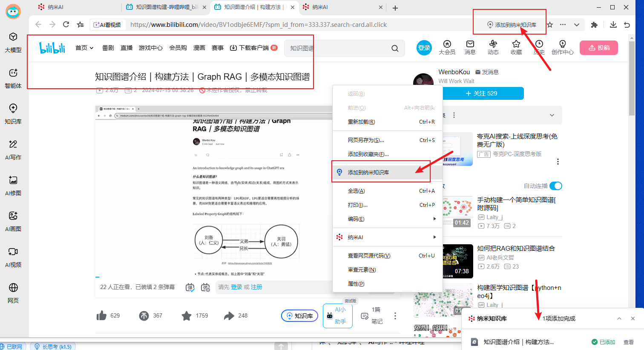644x350 pixels.
Task: Reload the page with refresh icon
Action: point(66,25)
